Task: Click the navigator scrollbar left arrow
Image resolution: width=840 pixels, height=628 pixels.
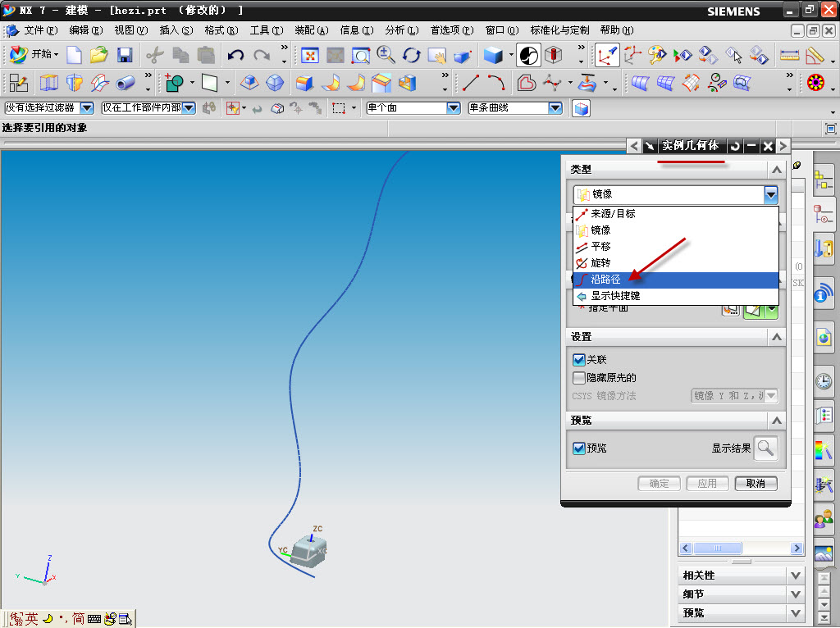Action: click(686, 548)
